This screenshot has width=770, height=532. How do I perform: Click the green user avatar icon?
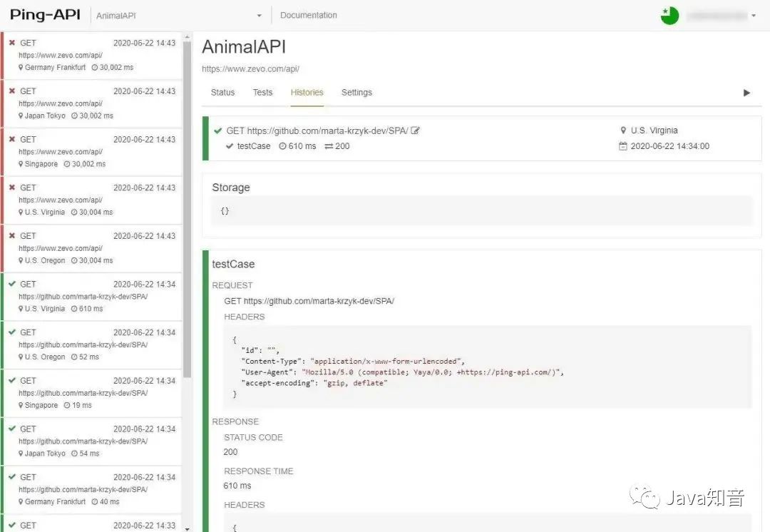pos(669,16)
